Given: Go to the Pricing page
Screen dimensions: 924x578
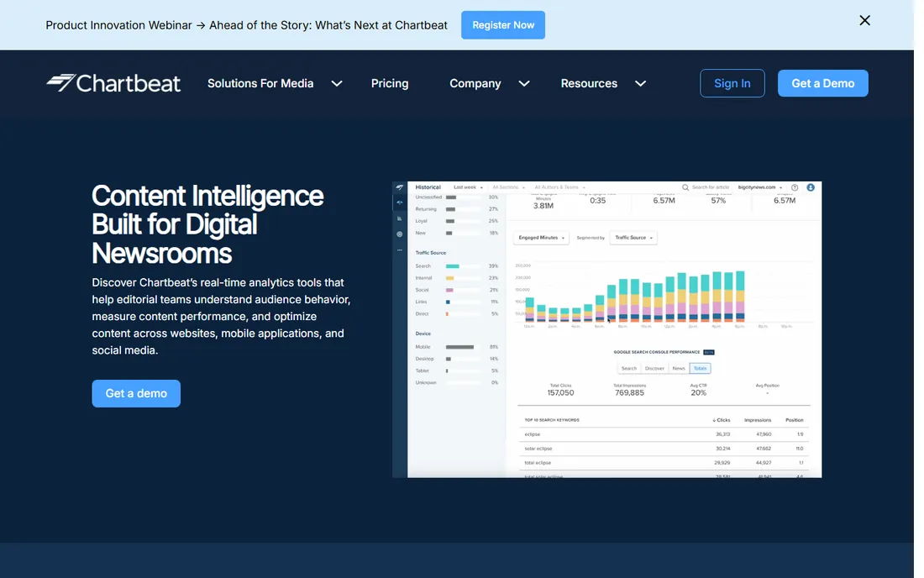Looking at the screenshot, I should (390, 83).
